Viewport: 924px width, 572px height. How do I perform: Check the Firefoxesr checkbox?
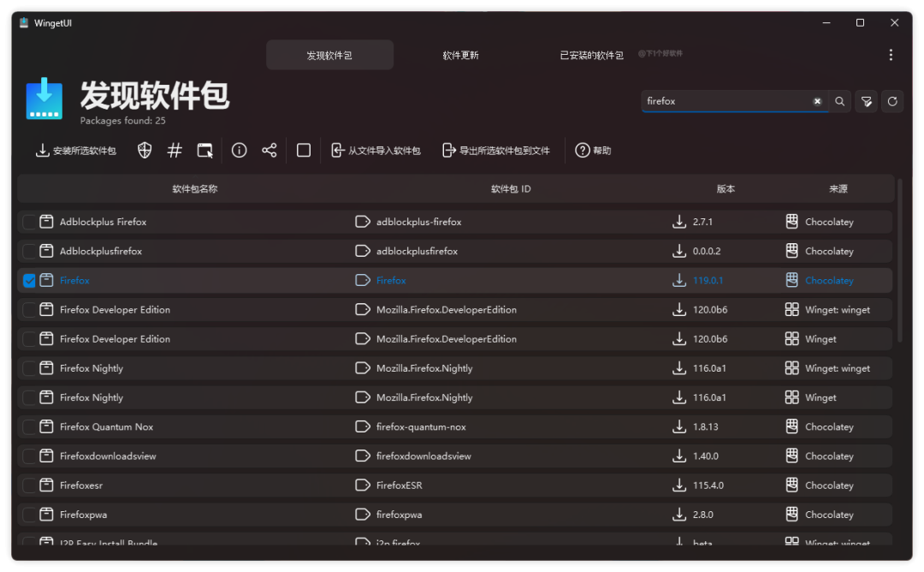(x=29, y=486)
